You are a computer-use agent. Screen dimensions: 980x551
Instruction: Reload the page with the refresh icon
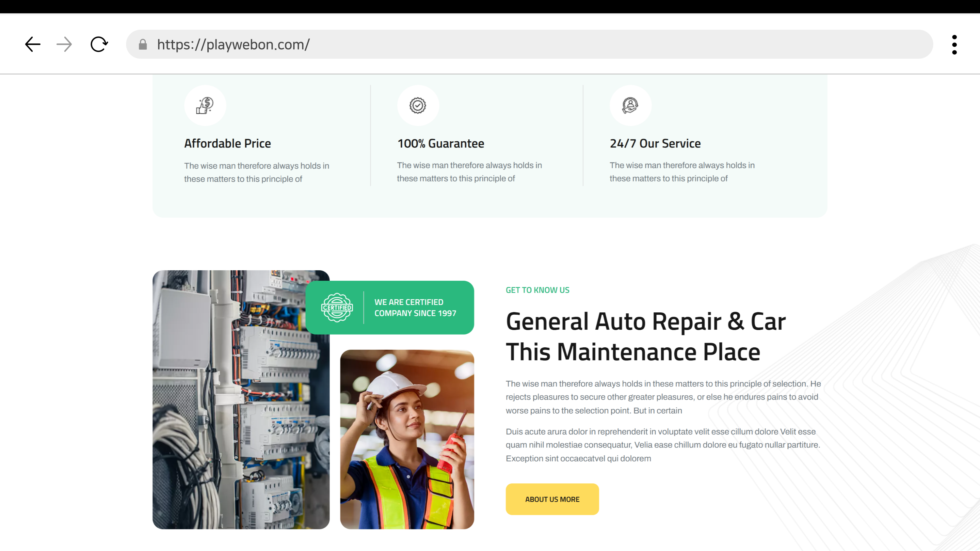coord(99,44)
